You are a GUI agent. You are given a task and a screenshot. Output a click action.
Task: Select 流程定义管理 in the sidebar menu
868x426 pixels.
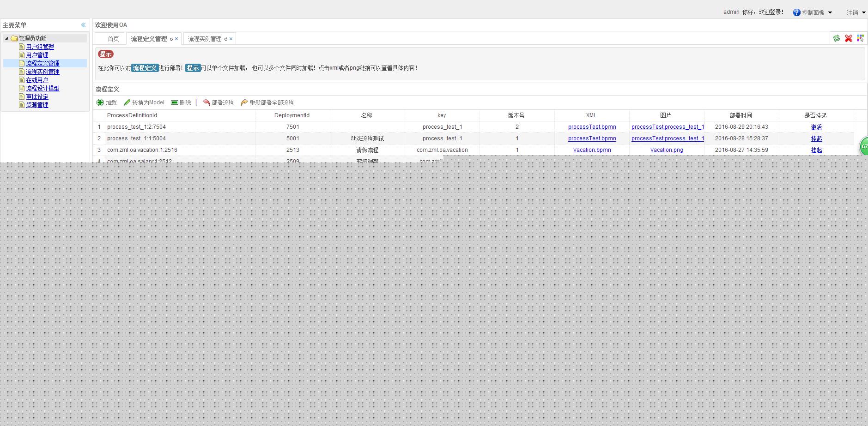coord(42,63)
